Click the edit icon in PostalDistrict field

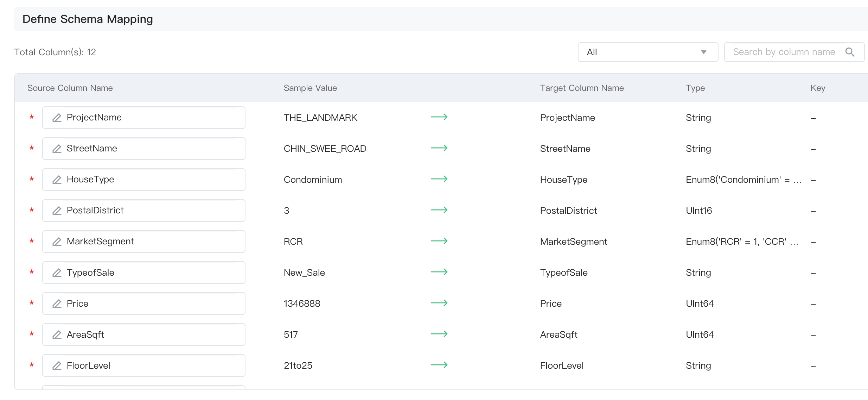[57, 211]
